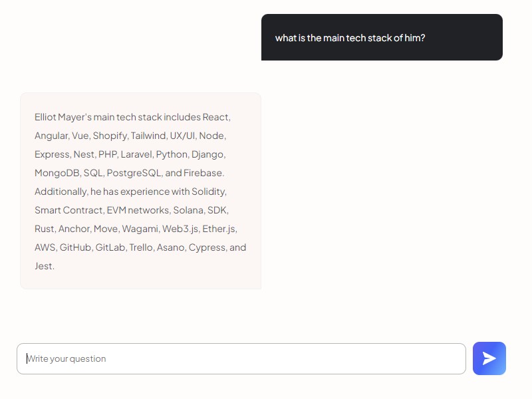Screen dimensions: 532x399
Task: Click the question text "what is the main tech stack of him?"
Action: pos(350,38)
